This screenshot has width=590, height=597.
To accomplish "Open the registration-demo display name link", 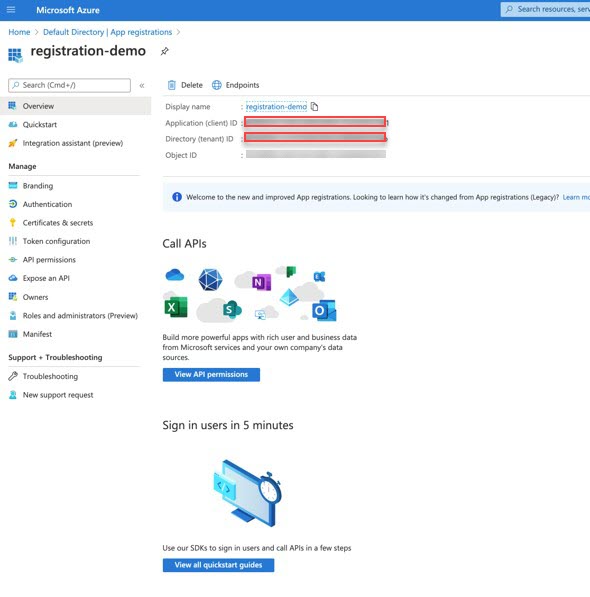I will point(276,107).
